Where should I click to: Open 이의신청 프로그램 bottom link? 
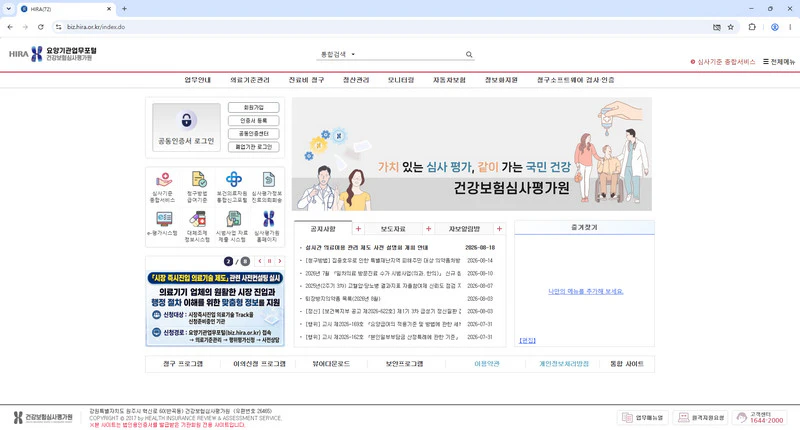pyautogui.click(x=259, y=364)
